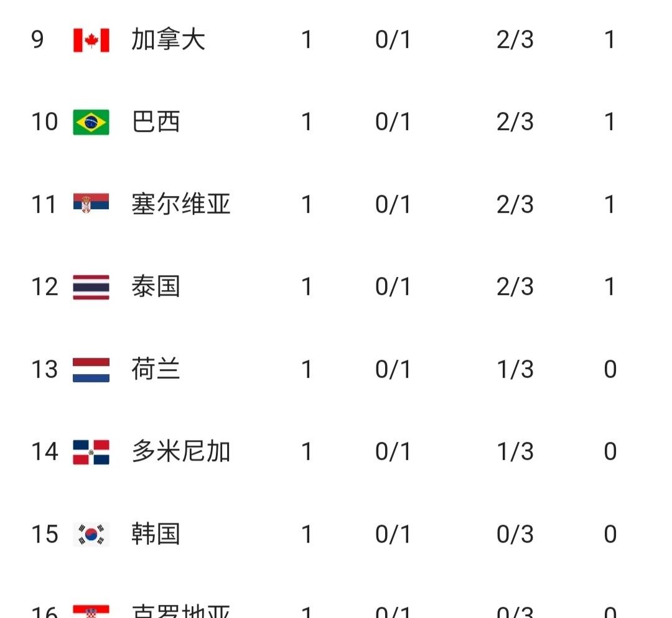This screenshot has width=672, height=618.
Task: Click the 2/3 set score for 泰国
Action: tap(515, 287)
